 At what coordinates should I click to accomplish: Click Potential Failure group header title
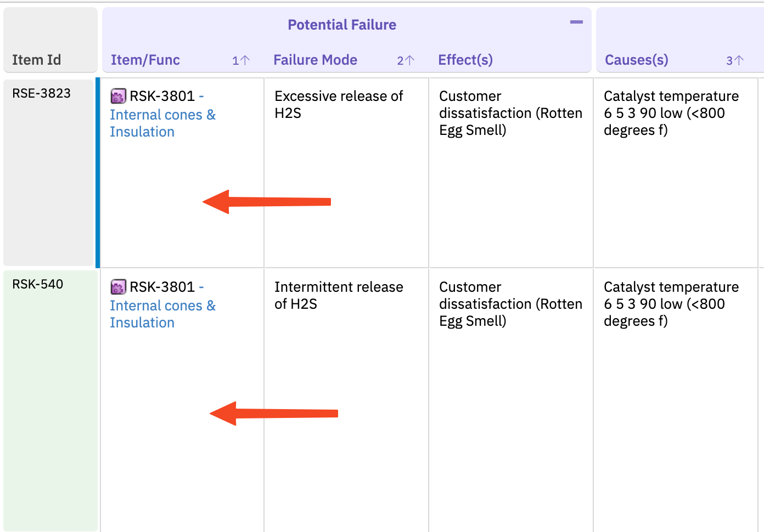tap(342, 25)
